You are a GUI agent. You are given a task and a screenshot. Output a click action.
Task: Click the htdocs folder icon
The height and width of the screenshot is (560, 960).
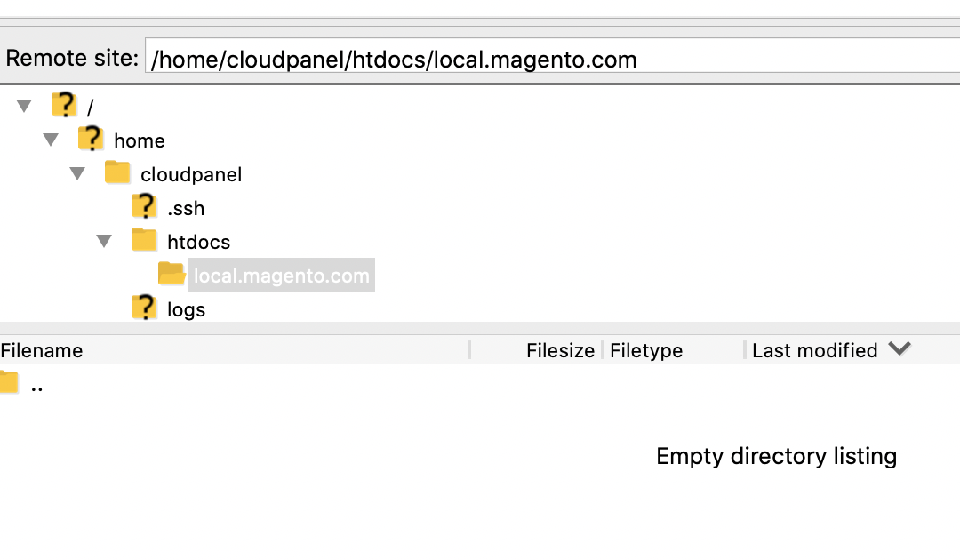[144, 241]
